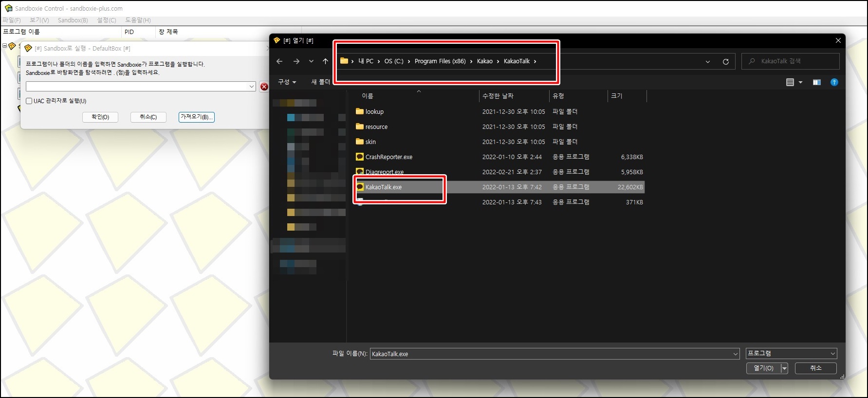
Task: Click the KakaoTalk 검색 search field
Action: [x=790, y=61]
